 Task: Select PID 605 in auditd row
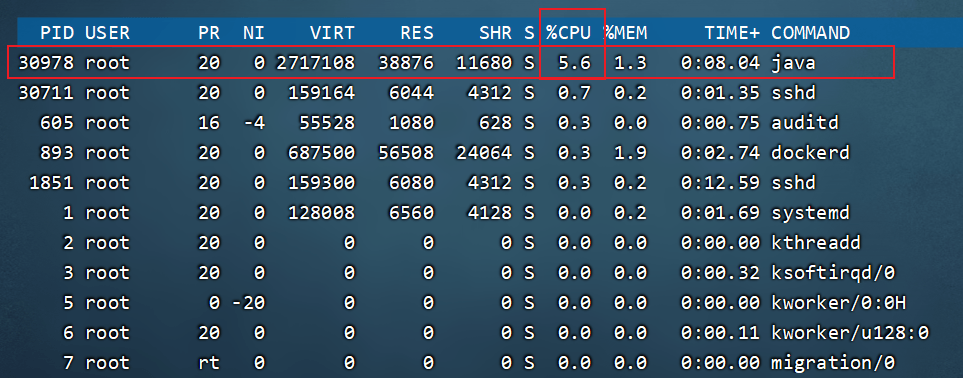[57, 123]
